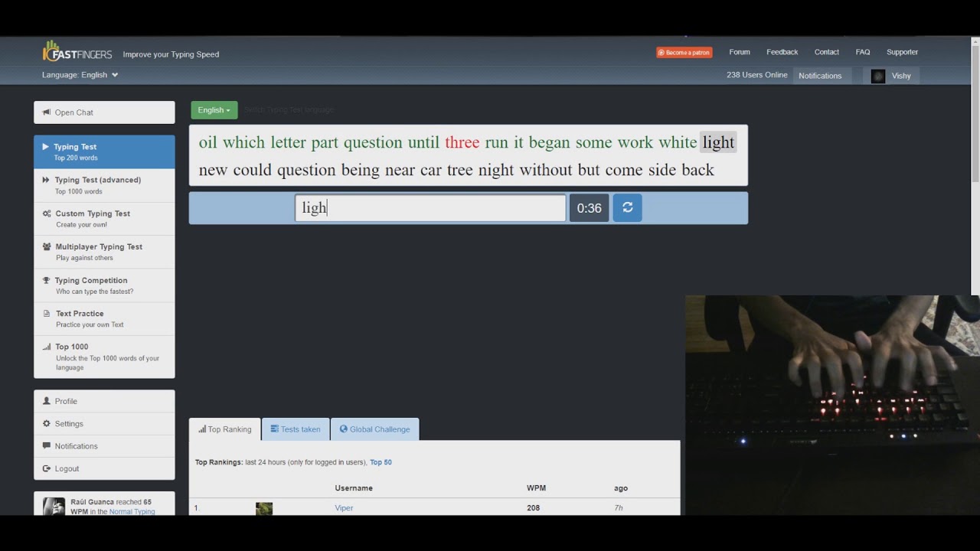The height and width of the screenshot is (551, 980).
Task: Switch to the Tests taken tab
Action: [296, 429]
